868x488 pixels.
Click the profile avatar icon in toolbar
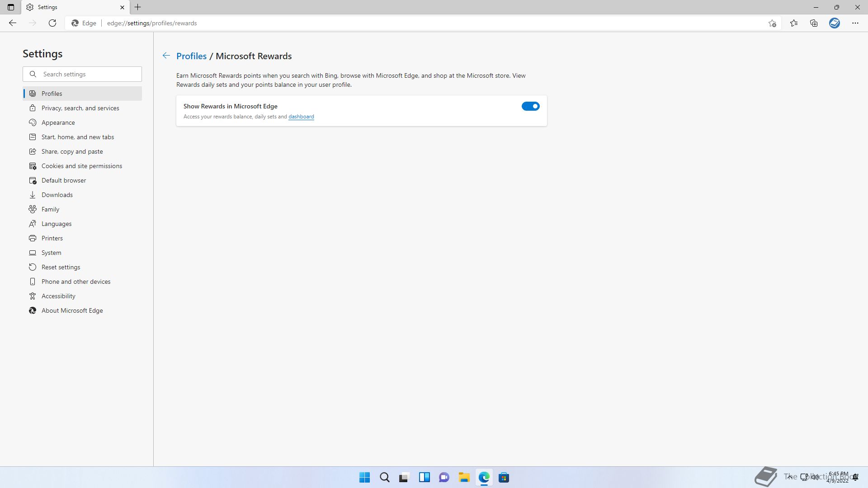pos(835,23)
